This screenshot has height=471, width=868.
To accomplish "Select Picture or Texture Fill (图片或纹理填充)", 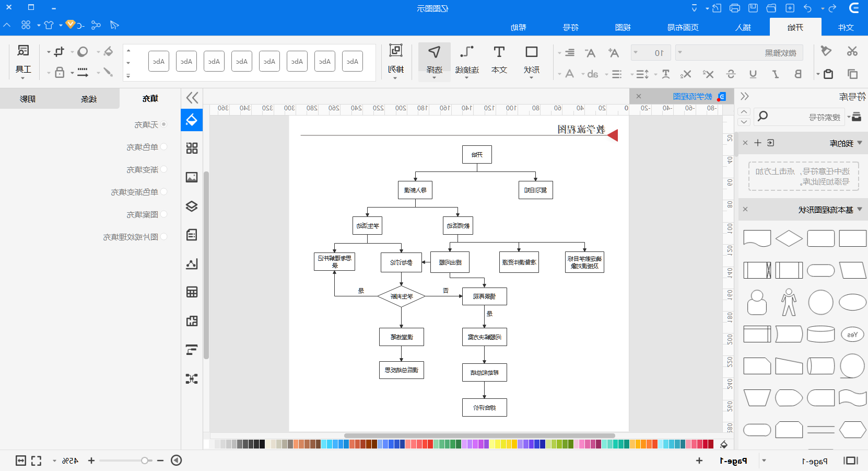I will tap(163, 237).
